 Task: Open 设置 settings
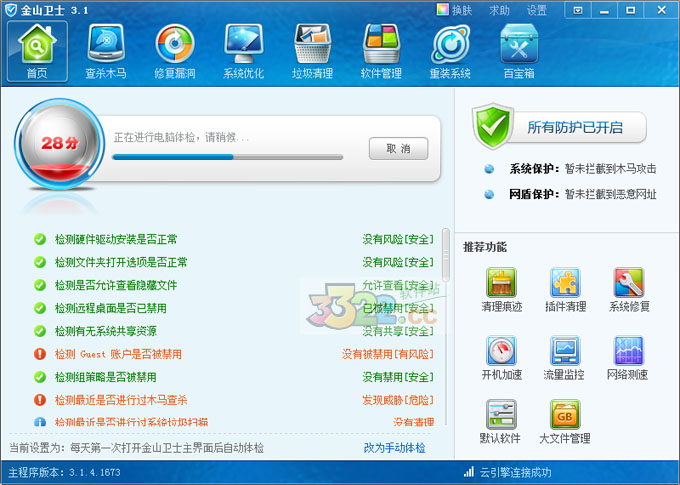[x=536, y=10]
